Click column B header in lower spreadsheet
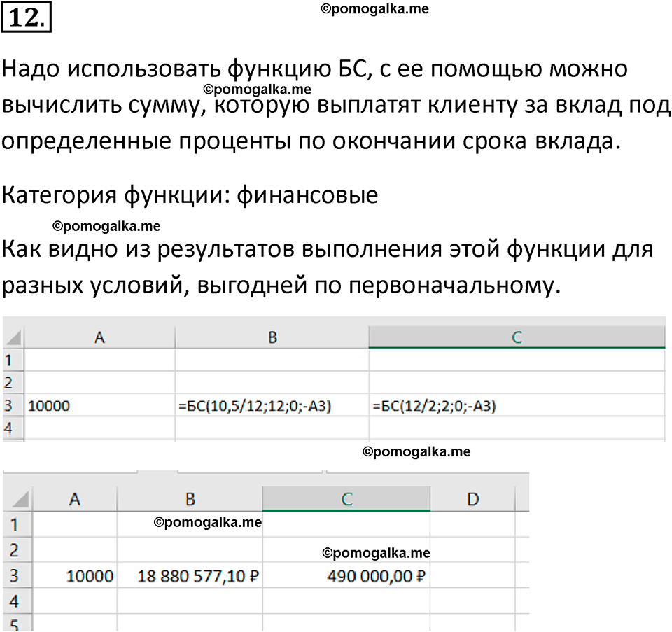 point(190,499)
